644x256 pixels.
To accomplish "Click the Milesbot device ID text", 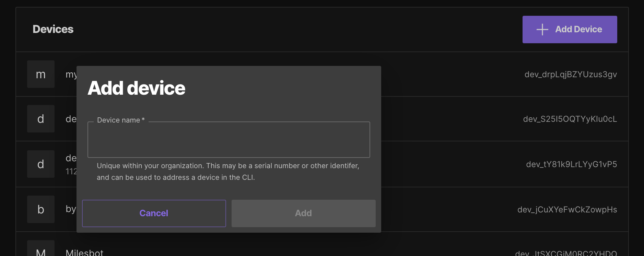I will click(x=566, y=253).
